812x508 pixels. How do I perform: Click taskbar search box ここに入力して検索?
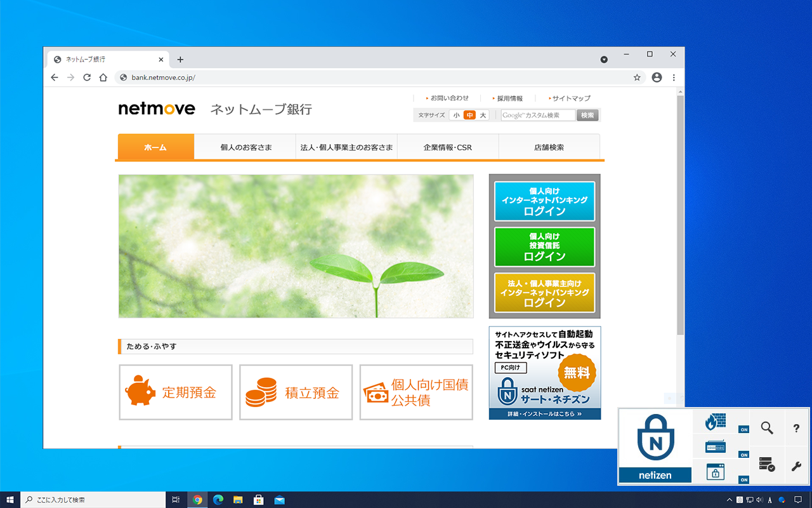(x=93, y=500)
